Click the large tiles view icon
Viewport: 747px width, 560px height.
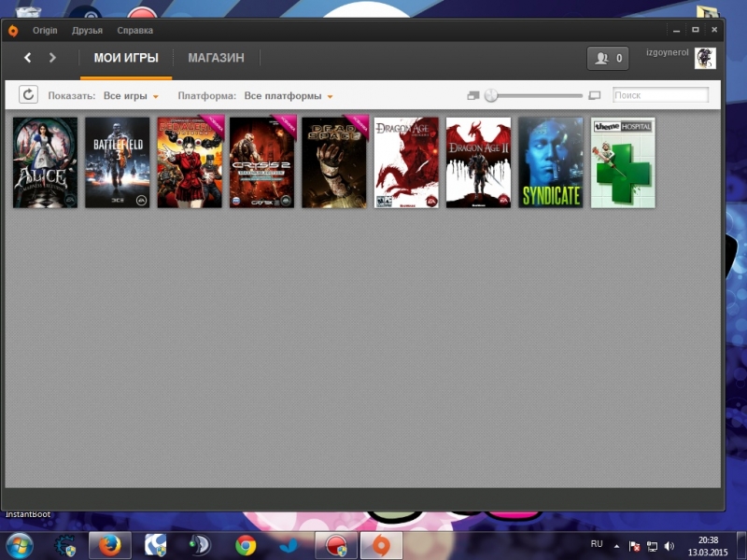coord(595,96)
